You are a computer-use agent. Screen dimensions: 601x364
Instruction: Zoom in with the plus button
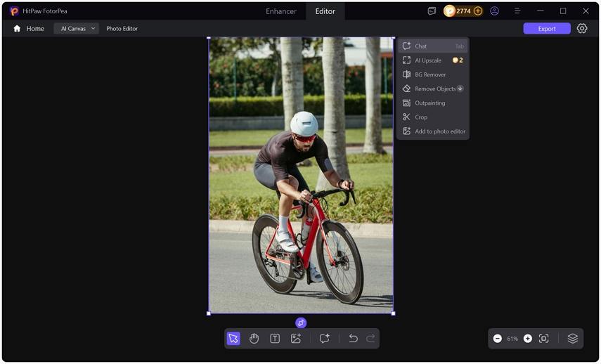coord(528,339)
